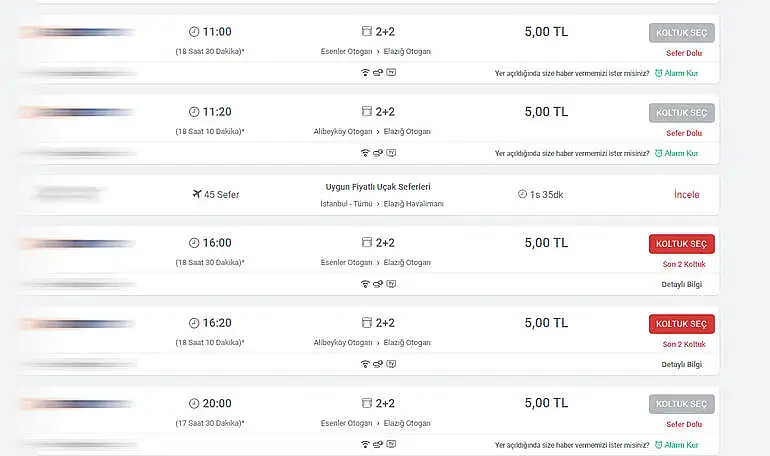The width and height of the screenshot is (770, 456).
Task: Click the socket icon on the 16:00 trip
Action: click(x=378, y=284)
